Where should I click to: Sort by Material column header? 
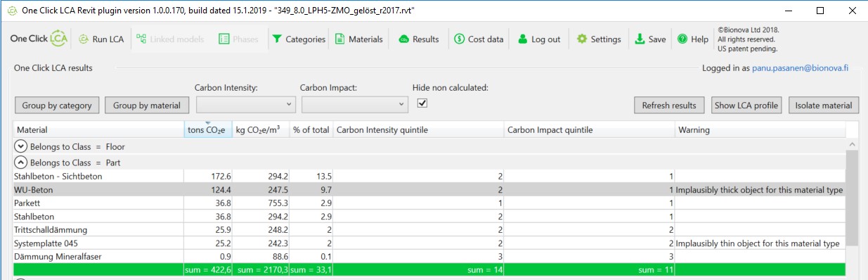(98, 130)
